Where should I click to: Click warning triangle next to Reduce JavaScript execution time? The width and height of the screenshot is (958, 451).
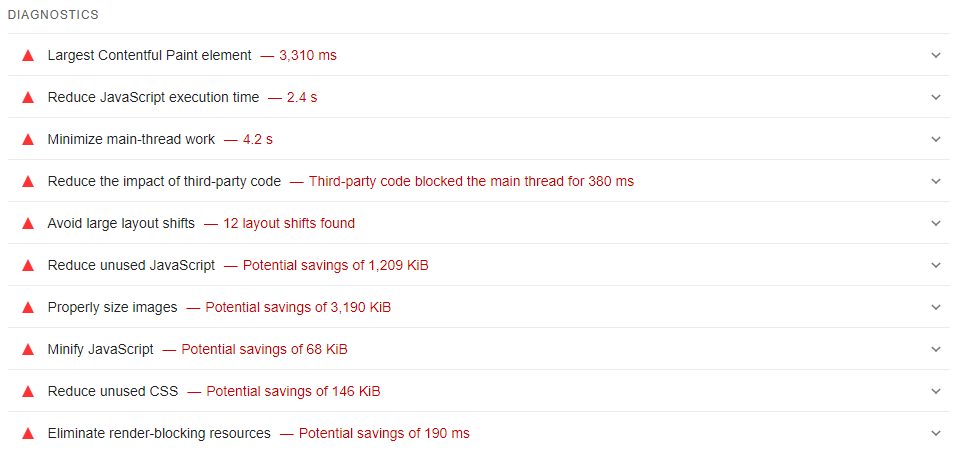tap(28, 98)
